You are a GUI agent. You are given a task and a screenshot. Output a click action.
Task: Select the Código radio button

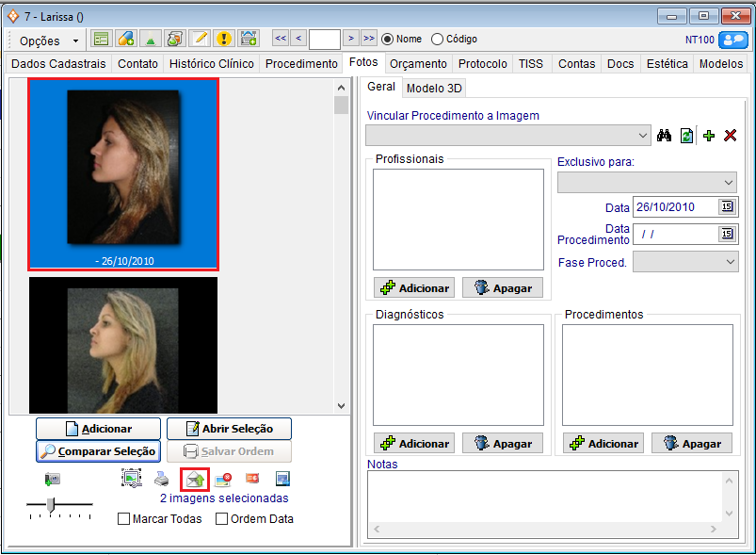tap(437, 39)
